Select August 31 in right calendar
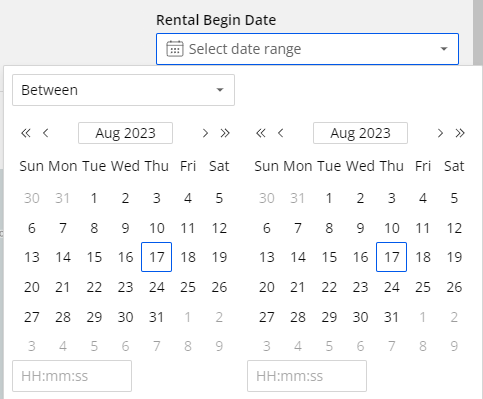This screenshot has width=483, height=399. point(391,317)
